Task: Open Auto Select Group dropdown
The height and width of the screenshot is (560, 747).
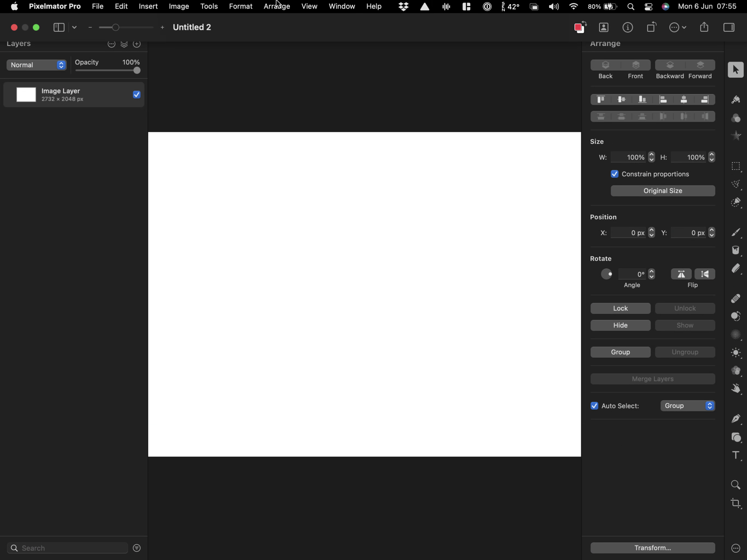Action: [x=688, y=406]
